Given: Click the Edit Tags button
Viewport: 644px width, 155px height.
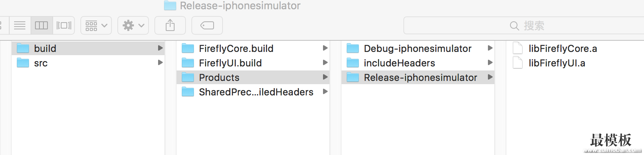Looking at the screenshot, I should click(207, 26).
